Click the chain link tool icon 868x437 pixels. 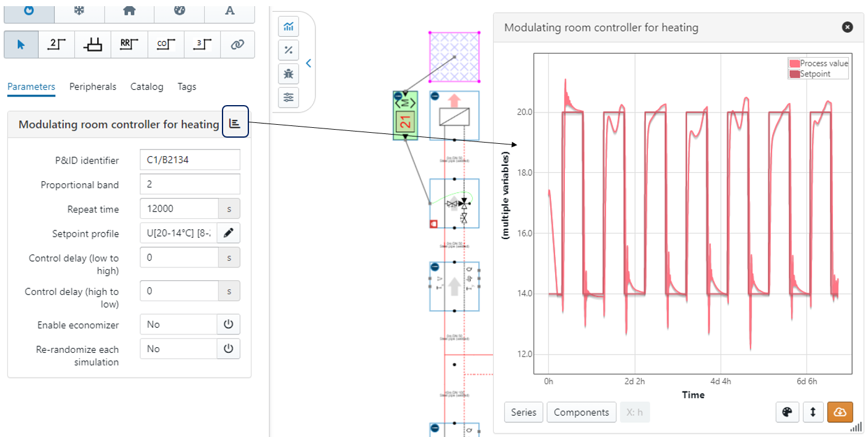tap(237, 44)
